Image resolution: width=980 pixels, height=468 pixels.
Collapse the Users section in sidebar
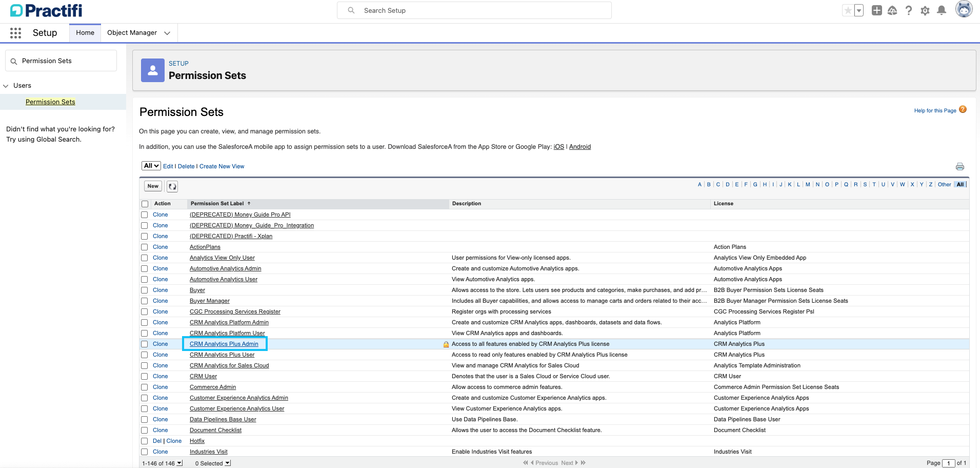click(6, 86)
